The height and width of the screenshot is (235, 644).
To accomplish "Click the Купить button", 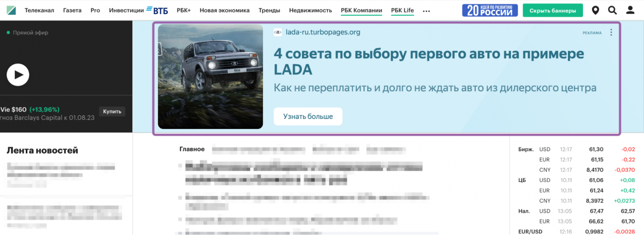I will (112, 112).
